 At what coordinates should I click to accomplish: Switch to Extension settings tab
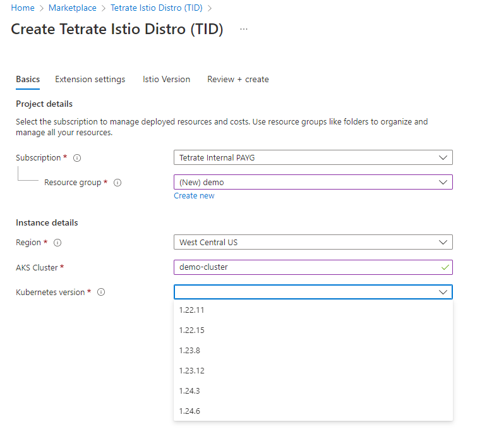90,80
